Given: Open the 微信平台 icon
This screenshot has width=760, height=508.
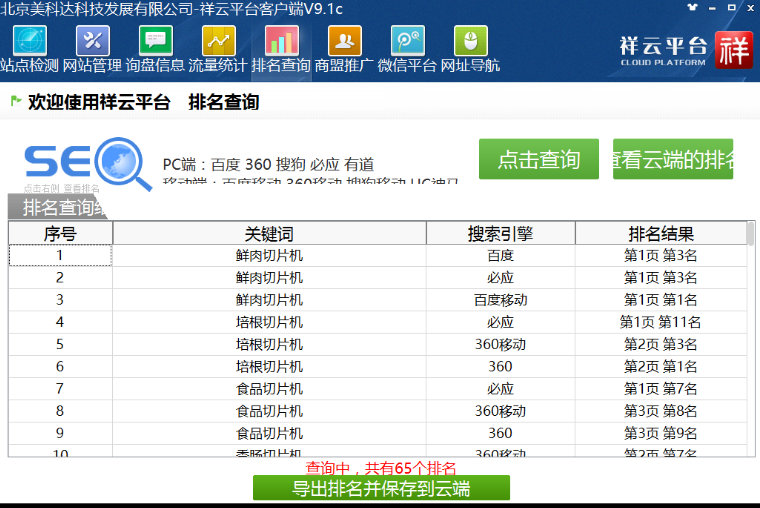Looking at the screenshot, I should (x=408, y=41).
